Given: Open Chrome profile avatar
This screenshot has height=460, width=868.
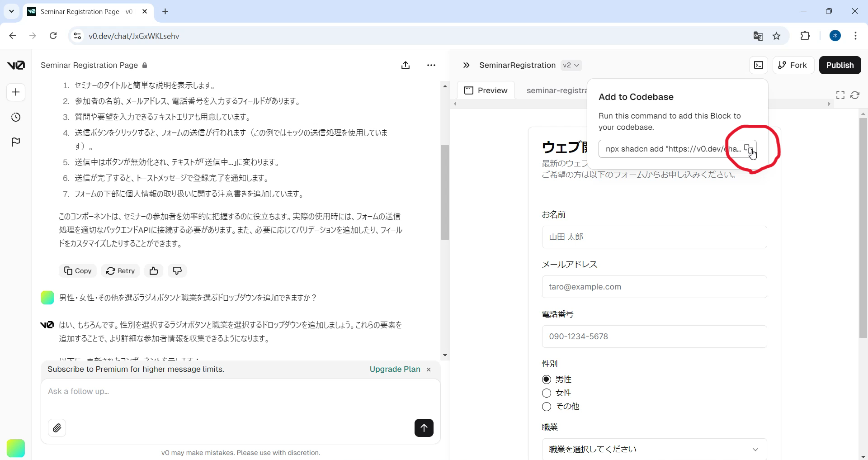Looking at the screenshot, I should coord(835,36).
